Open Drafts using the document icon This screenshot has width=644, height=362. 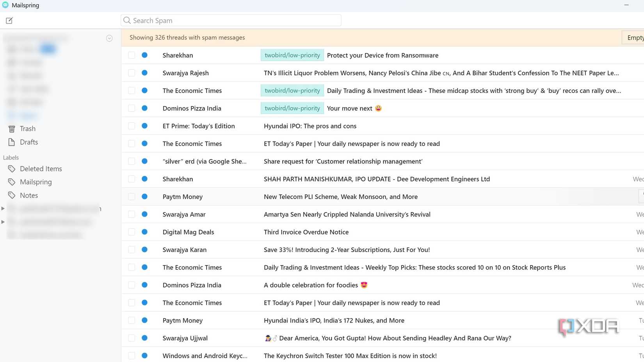coord(12,142)
